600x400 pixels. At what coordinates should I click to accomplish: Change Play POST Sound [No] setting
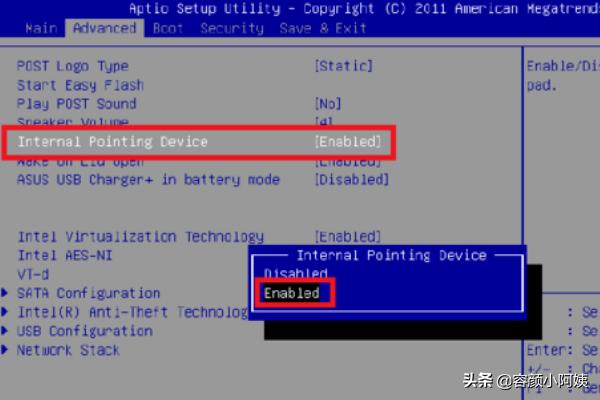coord(328,104)
